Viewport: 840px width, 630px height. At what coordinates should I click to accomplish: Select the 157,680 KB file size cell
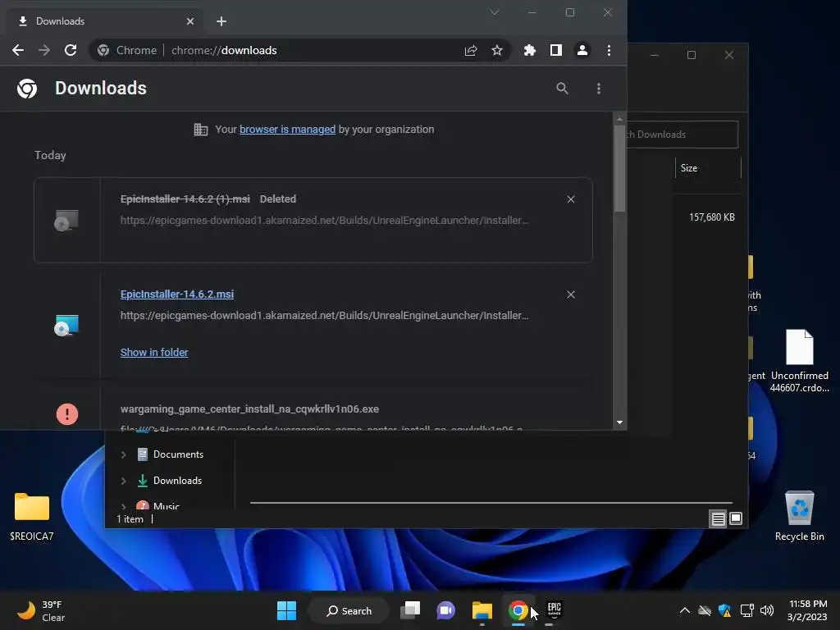point(711,217)
